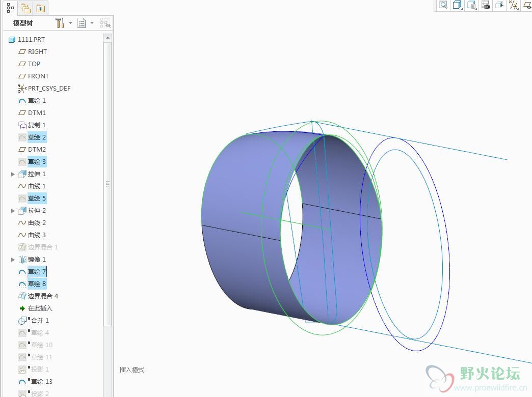532x397 pixels.
Task: Expand the 镜像 1 mirror feature
Action: [13, 260]
